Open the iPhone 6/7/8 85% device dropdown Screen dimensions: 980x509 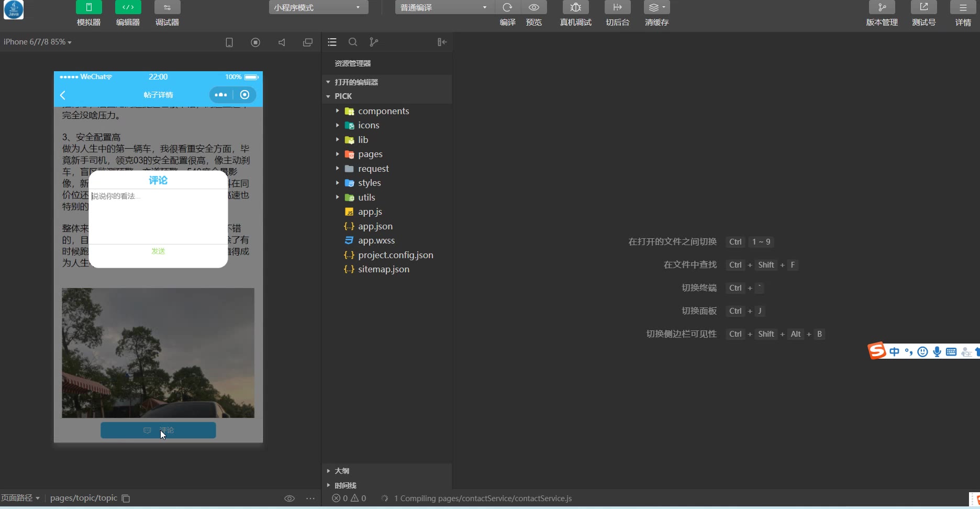click(38, 42)
